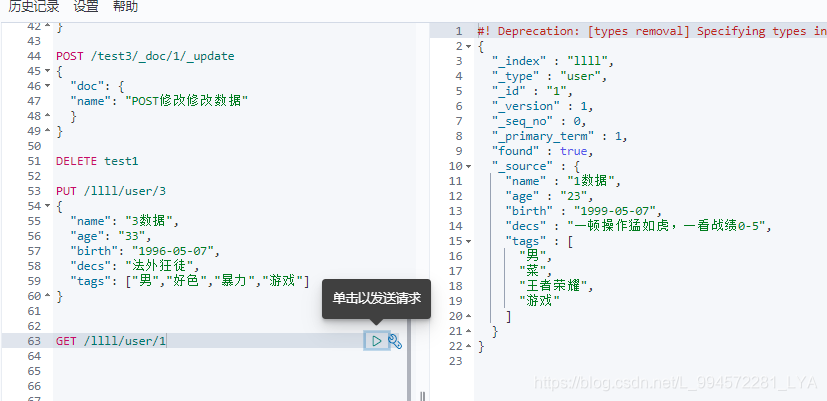
Task: Click the "found" : true response line
Action: [x=543, y=151]
